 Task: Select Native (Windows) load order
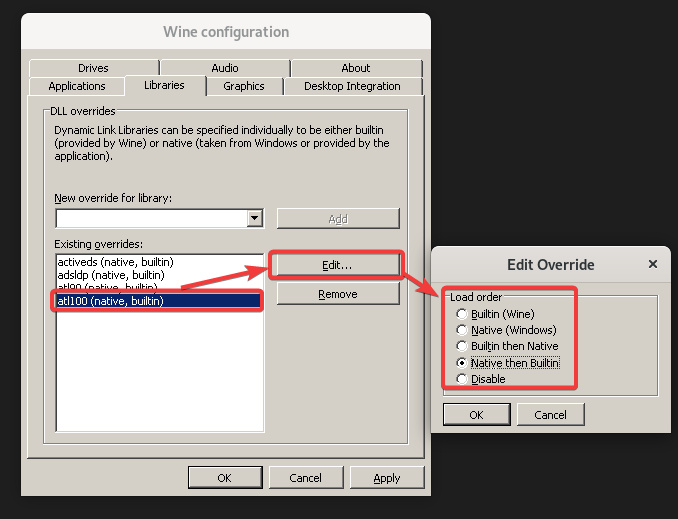pyautogui.click(x=461, y=330)
